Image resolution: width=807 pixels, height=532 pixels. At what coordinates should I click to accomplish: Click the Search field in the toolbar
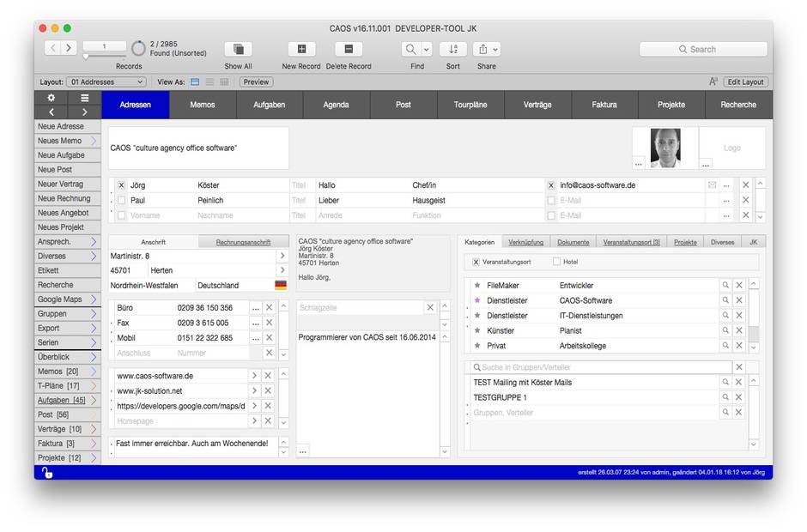tap(703, 50)
